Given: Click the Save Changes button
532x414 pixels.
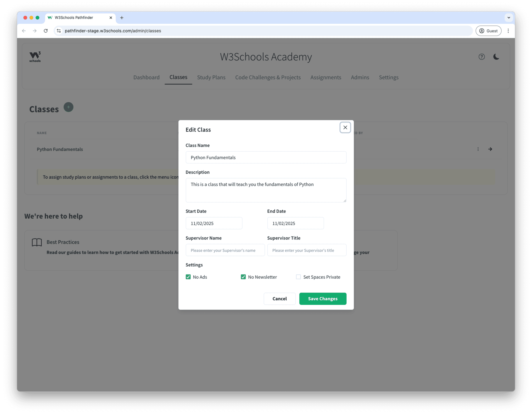Looking at the screenshot, I should [322, 298].
